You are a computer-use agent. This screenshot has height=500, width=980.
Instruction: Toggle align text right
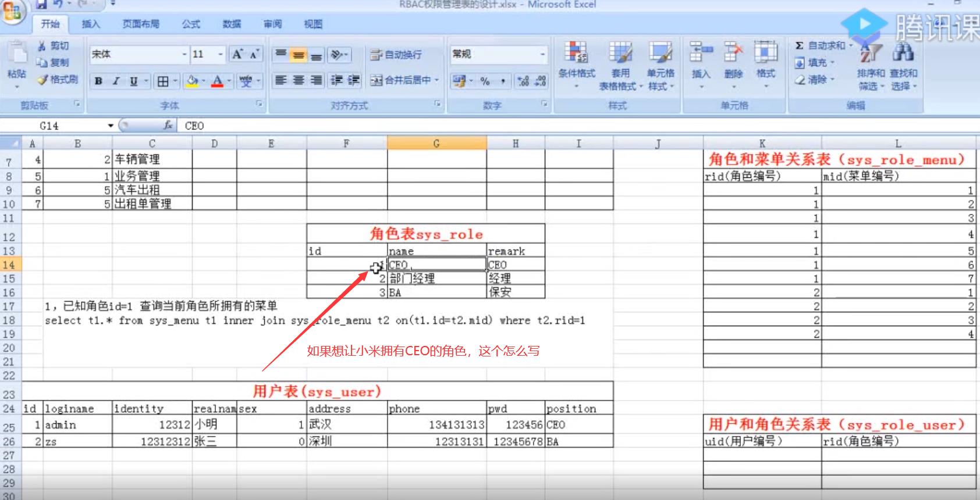(x=316, y=80)
